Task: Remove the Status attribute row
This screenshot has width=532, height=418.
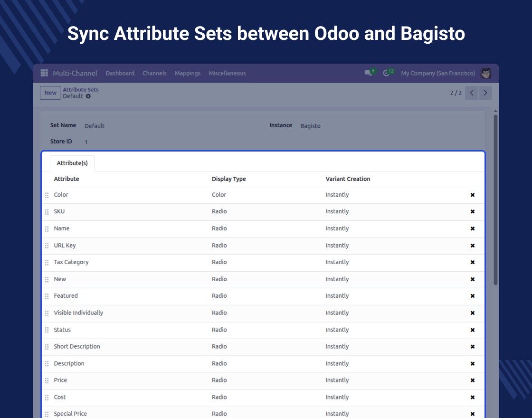Action: pos(472,330)
